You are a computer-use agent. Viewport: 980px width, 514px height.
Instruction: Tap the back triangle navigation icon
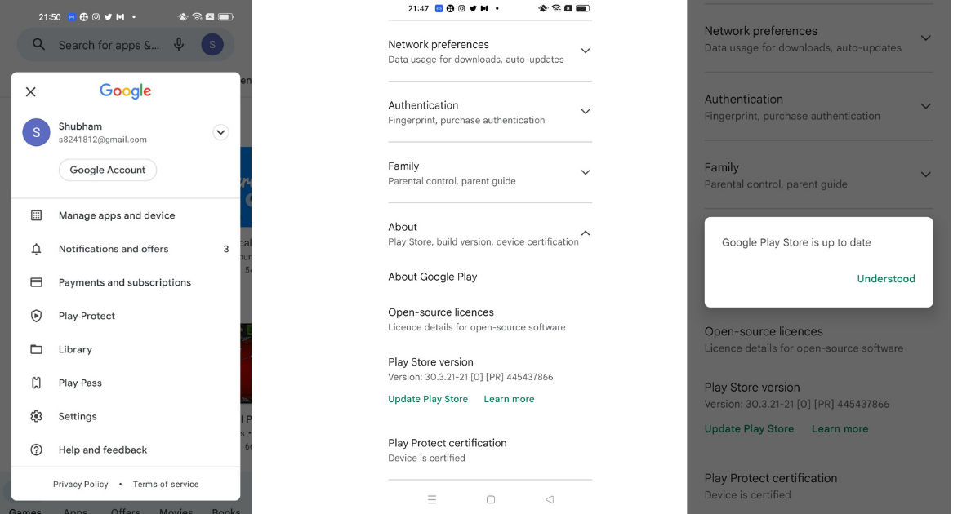tap(550, 499)
